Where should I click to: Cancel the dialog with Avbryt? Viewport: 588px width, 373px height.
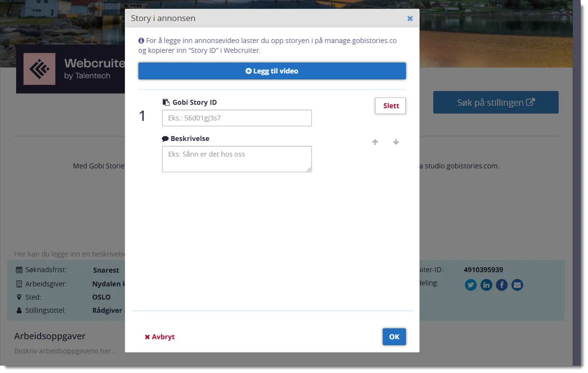pos(160,337)
